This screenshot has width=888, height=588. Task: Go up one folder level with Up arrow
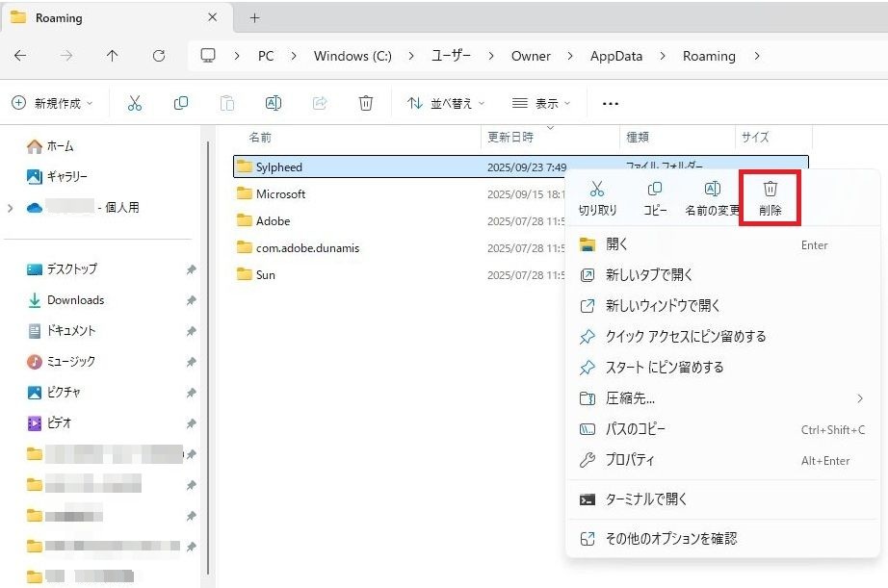tap(112, 56)
